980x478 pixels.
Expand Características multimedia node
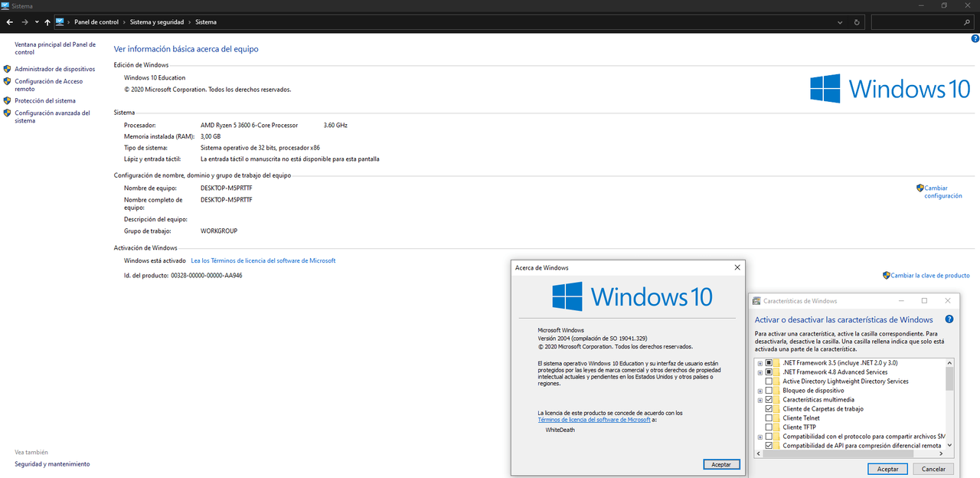point(760,400)
